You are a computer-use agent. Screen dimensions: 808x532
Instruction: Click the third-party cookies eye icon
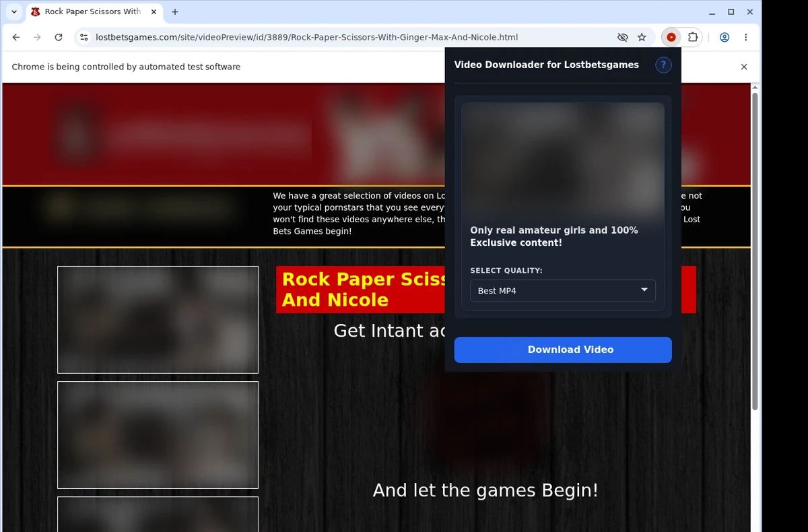pyautogui.click(x=623, y=37)
